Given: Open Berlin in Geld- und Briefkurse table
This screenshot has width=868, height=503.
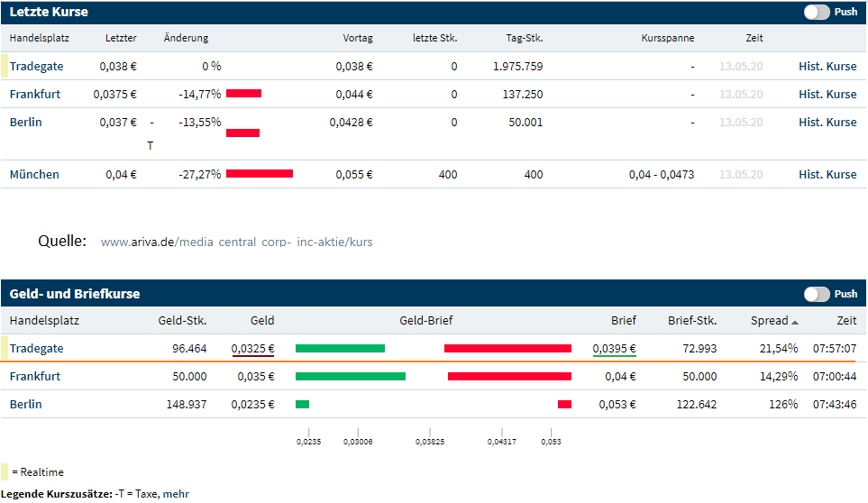Looking at the screenshot, I should [x=25, y=404].
